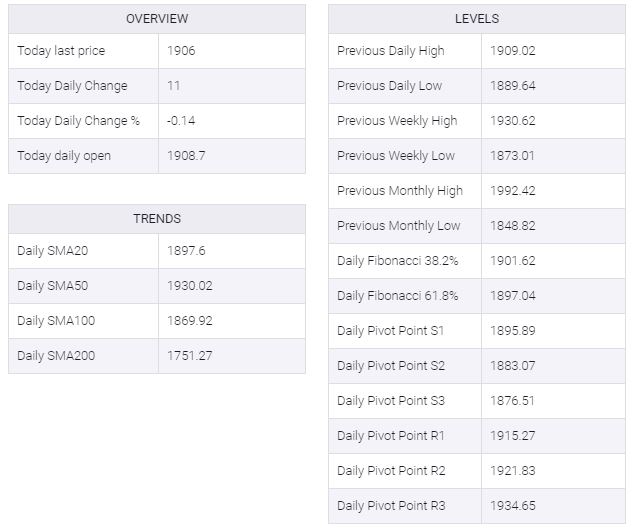Click the LEVELS table header
Screen dimensions: 635x532
click(x=477, y=19)
